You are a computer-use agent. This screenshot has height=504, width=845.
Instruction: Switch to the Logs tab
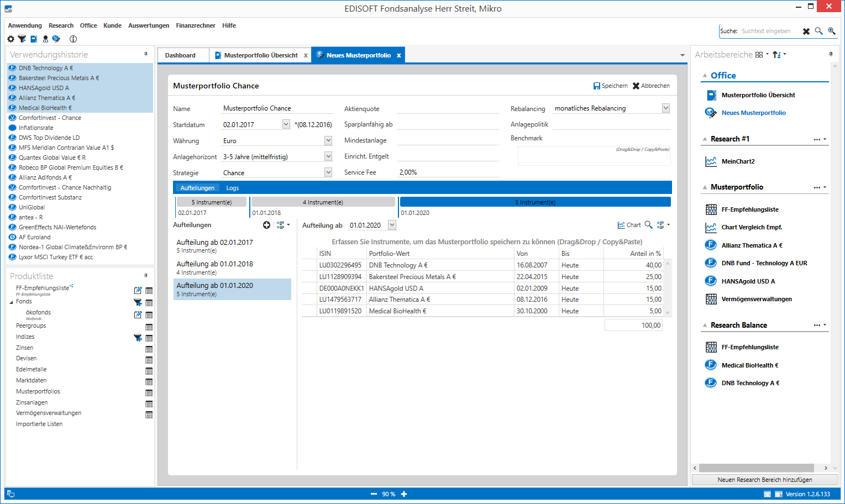[x=232, y=188]
